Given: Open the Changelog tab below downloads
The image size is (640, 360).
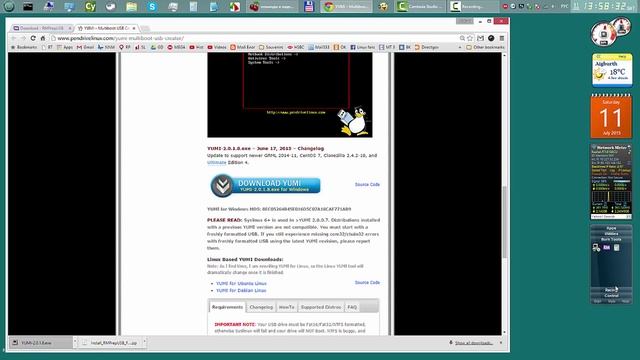Looking at the screenshot, I should pos(261,307).
